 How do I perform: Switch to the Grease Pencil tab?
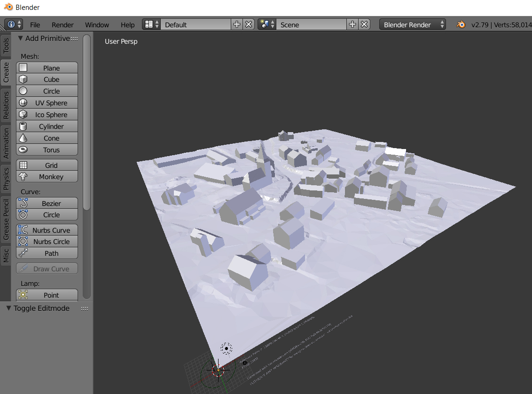click(x=6, y=220)
